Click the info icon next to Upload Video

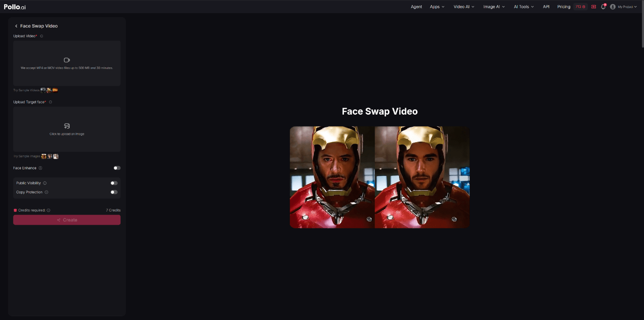[x=42, y=36]
